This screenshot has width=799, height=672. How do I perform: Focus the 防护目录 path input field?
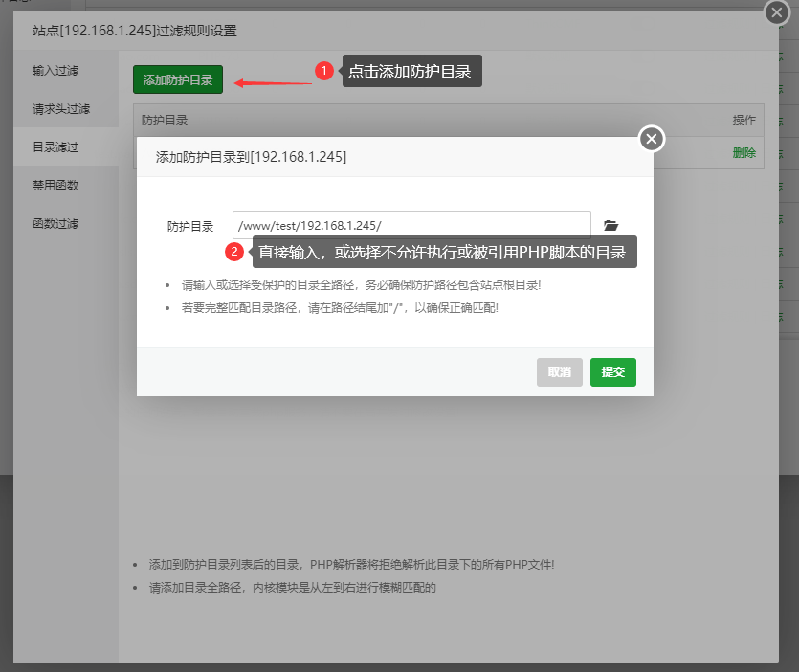tap(411, 226)
